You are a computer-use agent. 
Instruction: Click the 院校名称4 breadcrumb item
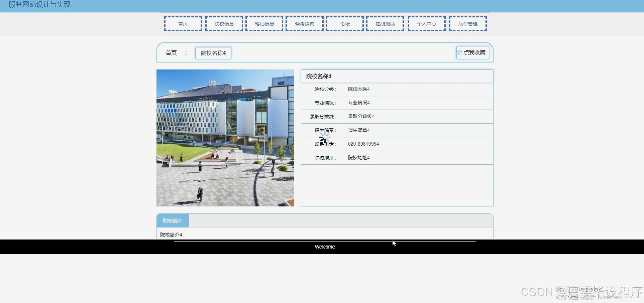[x=213, y=53]
